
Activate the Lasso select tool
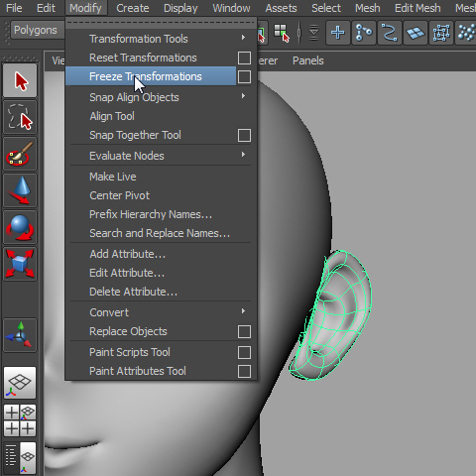(x=20, y=117)
